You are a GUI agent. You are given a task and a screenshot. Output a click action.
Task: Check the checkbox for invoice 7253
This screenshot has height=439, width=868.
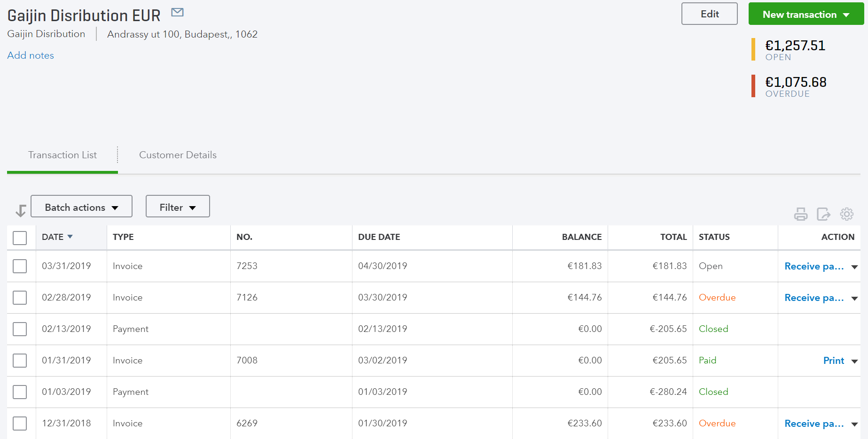(19, 266)
